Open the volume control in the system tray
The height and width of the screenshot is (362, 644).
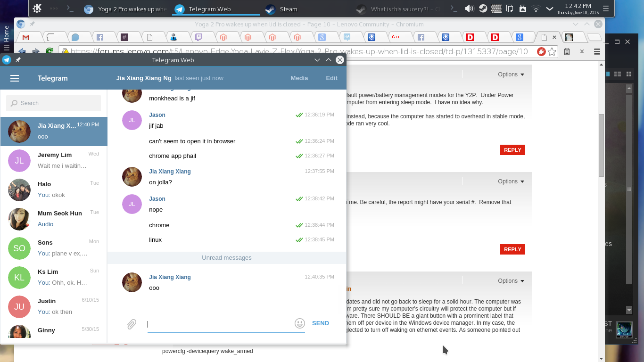(469, 8)
